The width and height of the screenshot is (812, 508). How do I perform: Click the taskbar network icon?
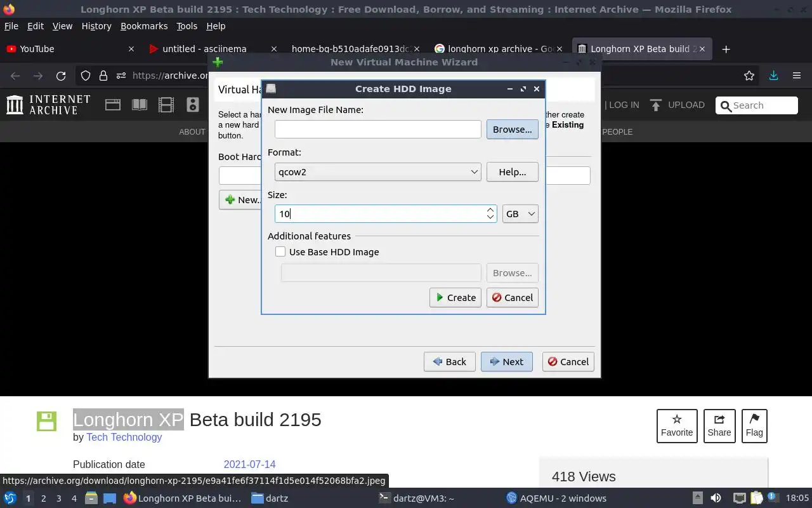tap(739, 498)
